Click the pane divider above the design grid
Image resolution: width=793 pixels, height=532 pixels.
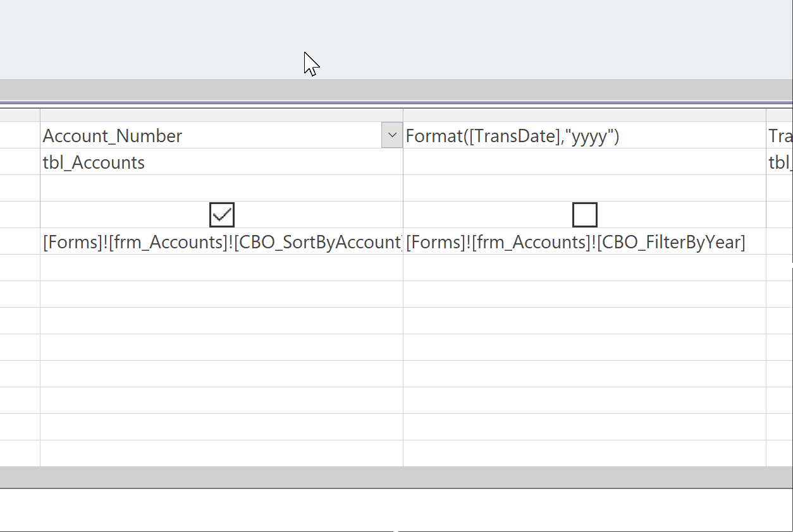click(x=396, y=102)
